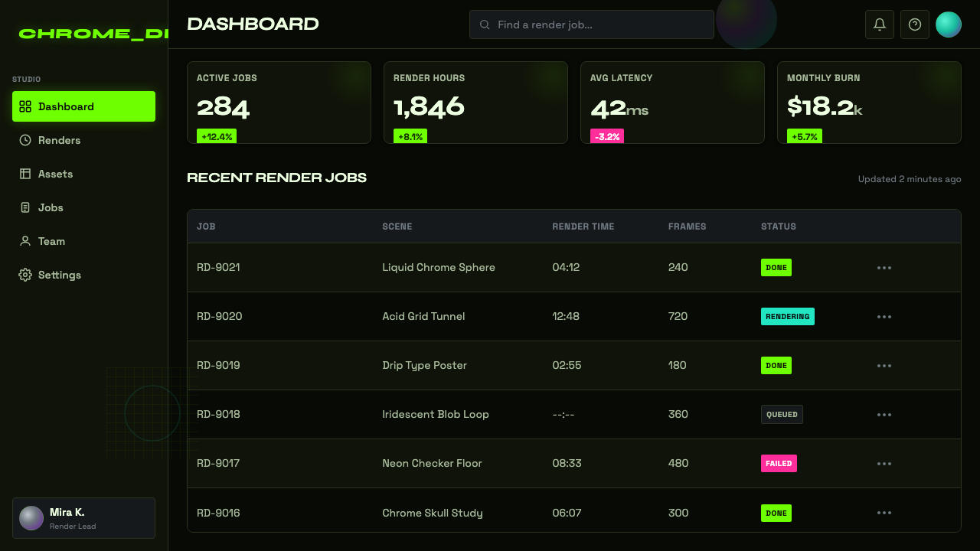This screenshot has width=980, height=551.
Task: Open more options for job RD-9016
Action: point(884,513)
